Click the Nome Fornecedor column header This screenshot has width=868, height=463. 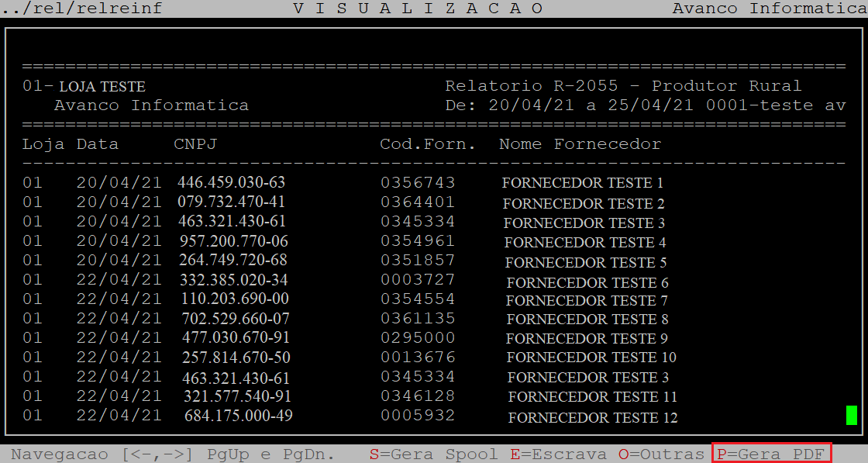tap(580, 144)
